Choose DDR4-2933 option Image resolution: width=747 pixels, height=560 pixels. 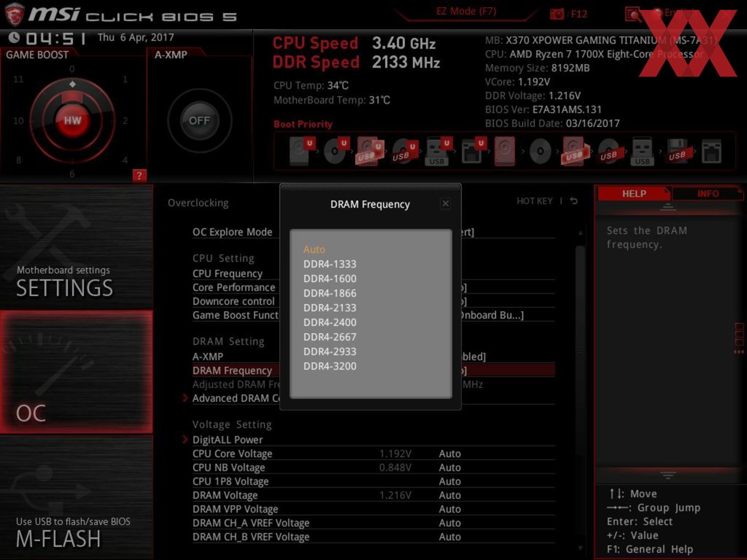point(330,351)
